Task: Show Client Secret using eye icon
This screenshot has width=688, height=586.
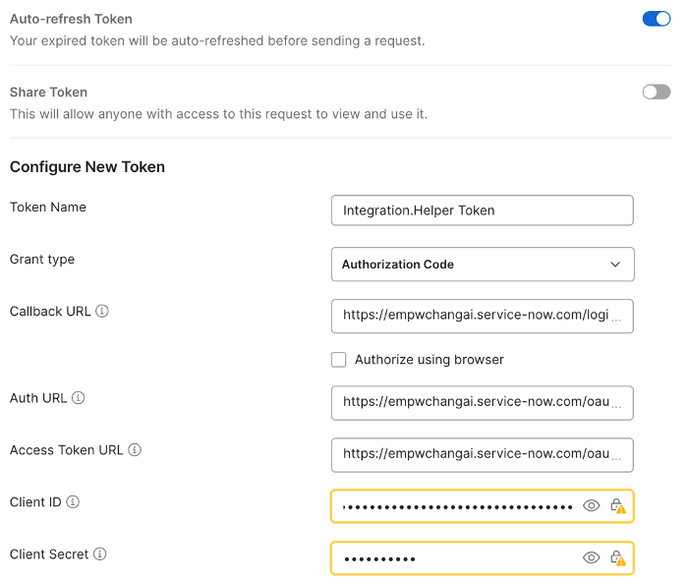Action: click(591, 558)
